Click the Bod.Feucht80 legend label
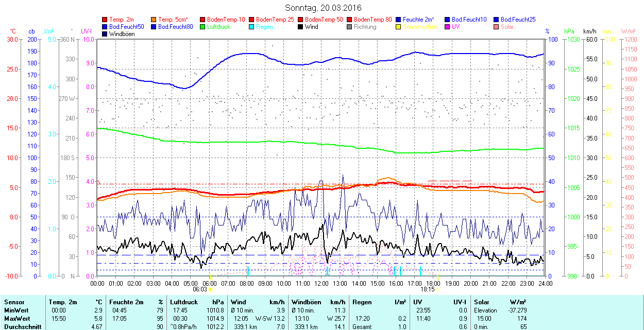 pyautogui.click(x=175, y=27)
